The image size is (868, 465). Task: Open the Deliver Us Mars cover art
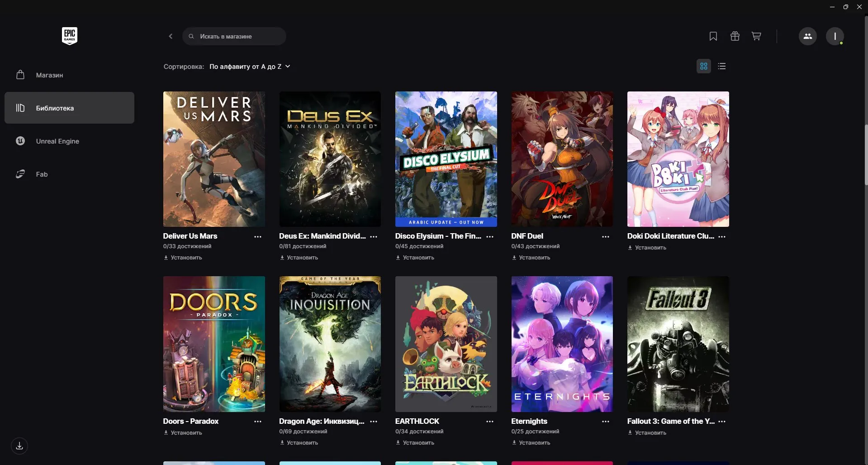(214, 159)
